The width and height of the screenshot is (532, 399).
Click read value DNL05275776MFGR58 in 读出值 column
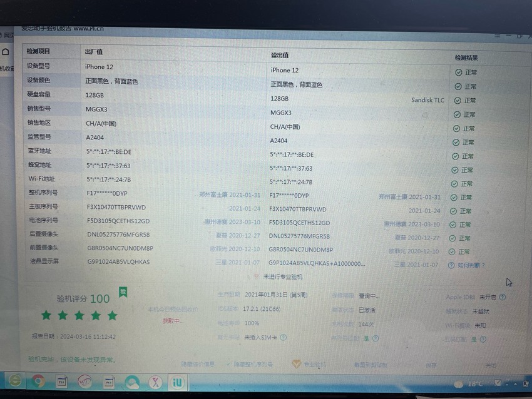(x=299, y=236)
